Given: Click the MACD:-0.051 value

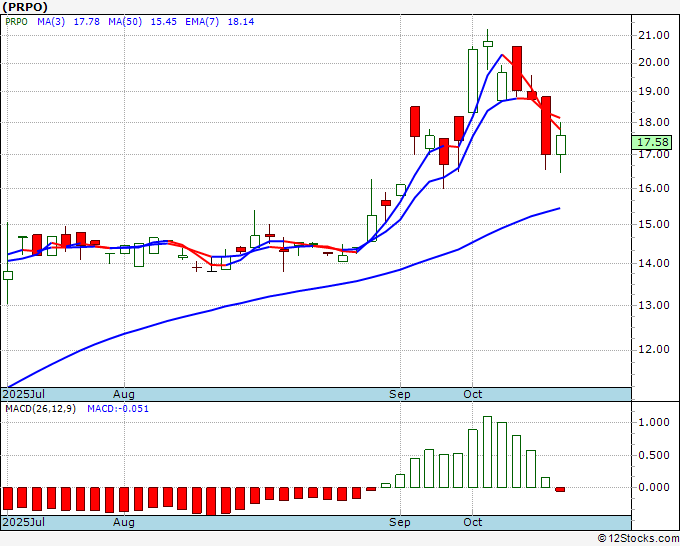Looking at the screenshot, I should point(118,409).
